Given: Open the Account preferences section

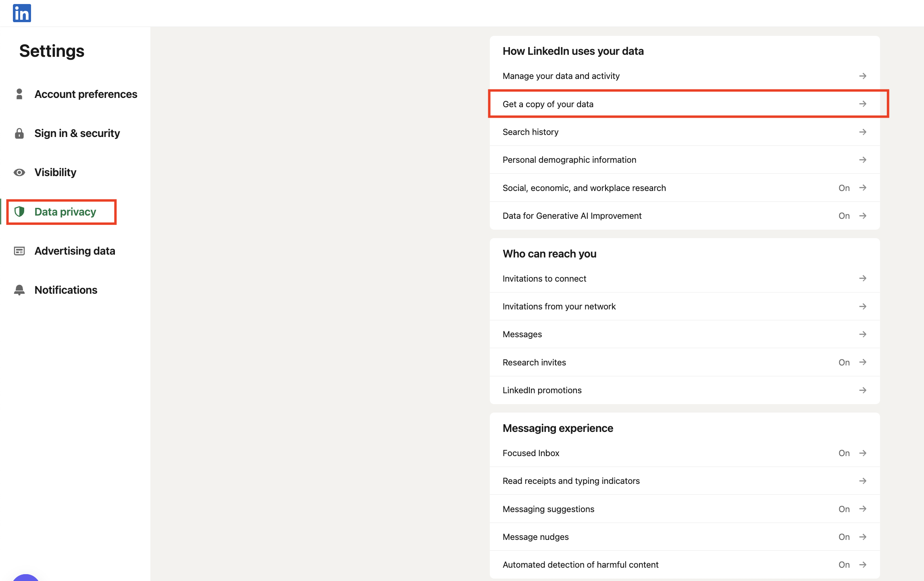Looking at the screenshot, I should (x=85, y=94).
